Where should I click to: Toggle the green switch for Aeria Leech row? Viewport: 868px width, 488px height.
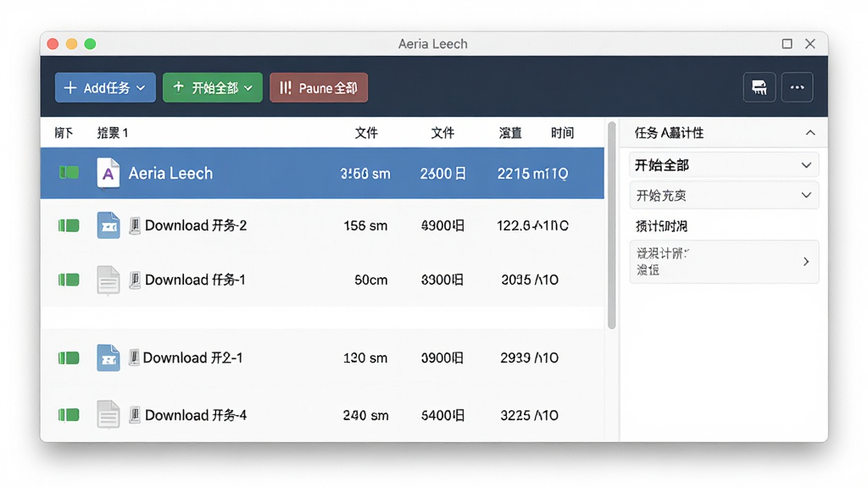tap(69, 173)
